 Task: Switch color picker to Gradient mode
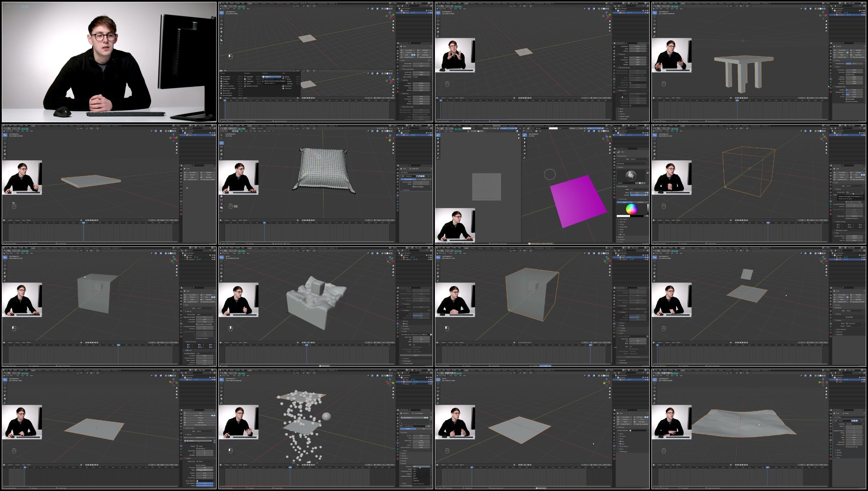click(x=640, y=202)
